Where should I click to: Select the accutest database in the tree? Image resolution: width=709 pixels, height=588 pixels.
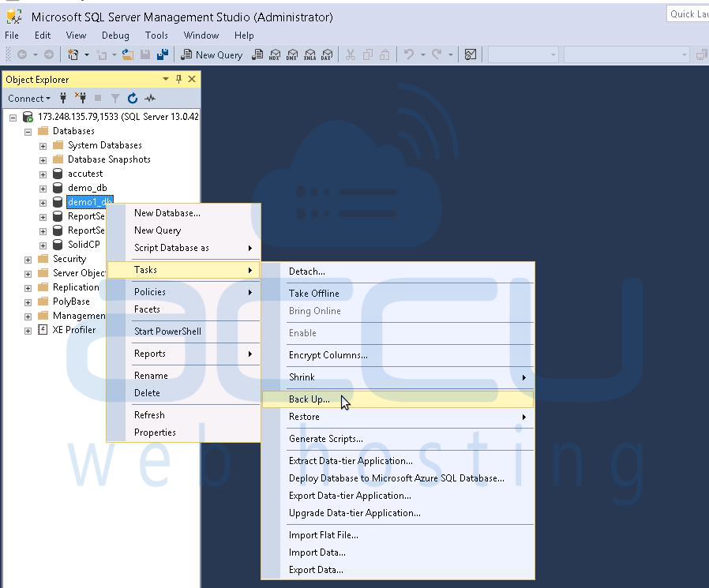[85, 174]
